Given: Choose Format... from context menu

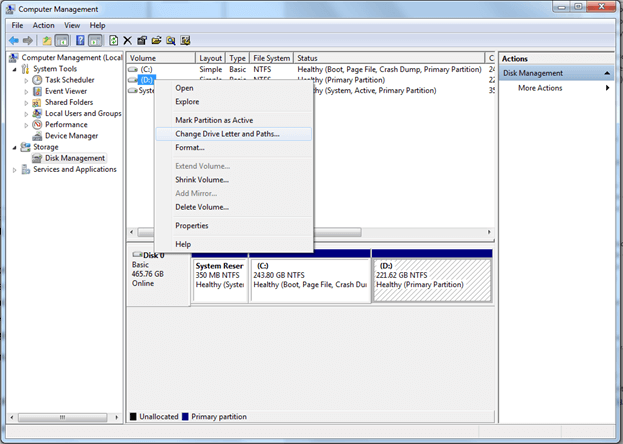Looking at the screenshot, I should tap(234, 147).
